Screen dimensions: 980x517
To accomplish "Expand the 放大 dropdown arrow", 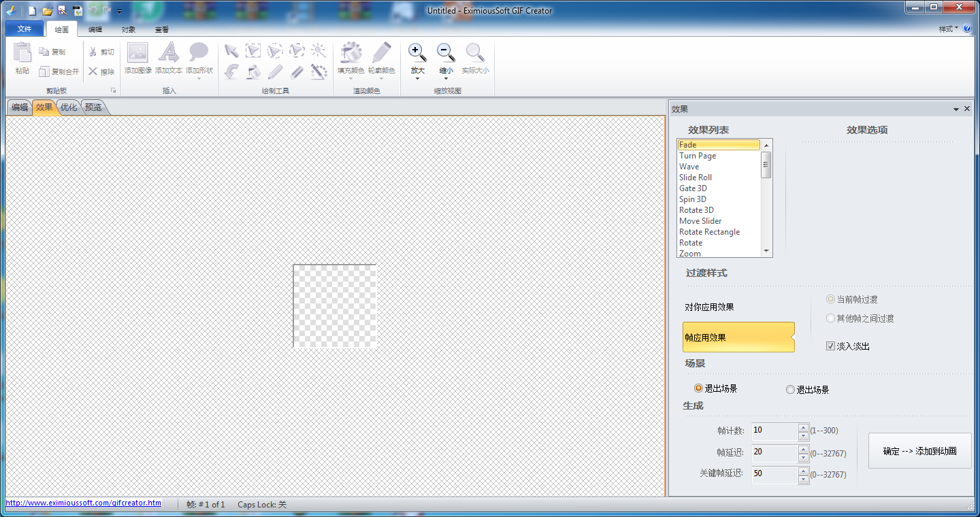I will [417, 78].
